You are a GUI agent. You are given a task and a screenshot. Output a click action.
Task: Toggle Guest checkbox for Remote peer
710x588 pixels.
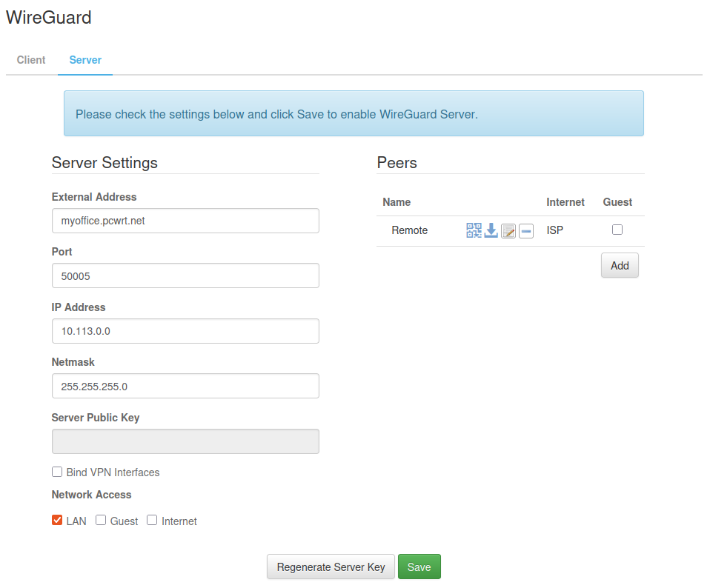[617, 230]
